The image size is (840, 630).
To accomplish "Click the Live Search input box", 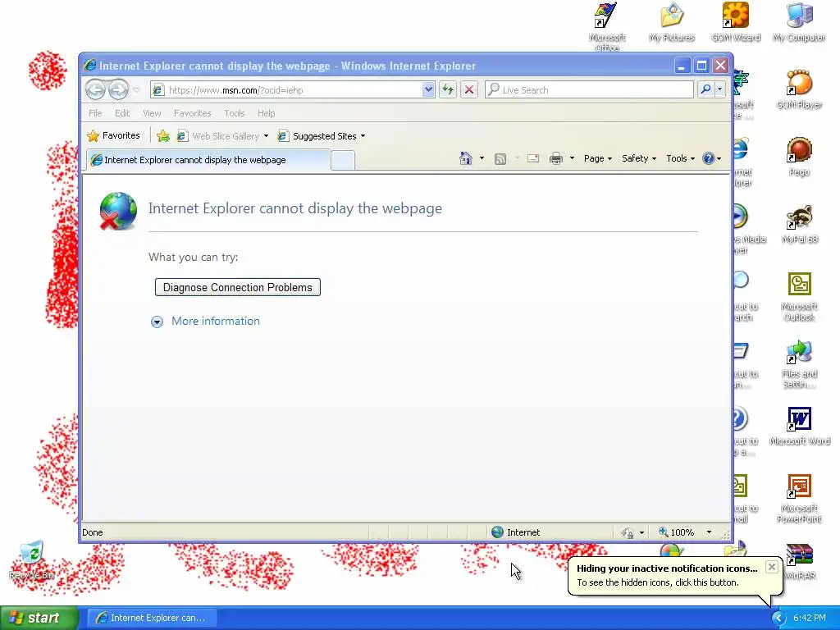I will click(589, 90).
